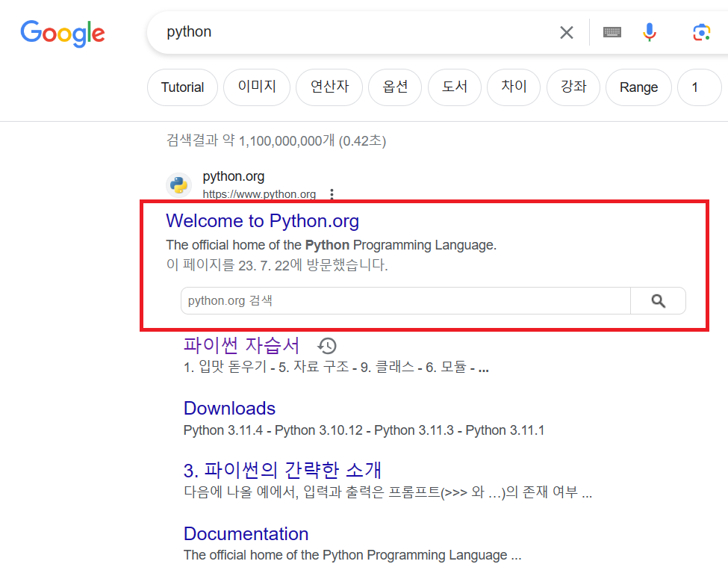The image size is (728, 570).
Task: Click the python.org site name text
Action: (x=234, y=176)
